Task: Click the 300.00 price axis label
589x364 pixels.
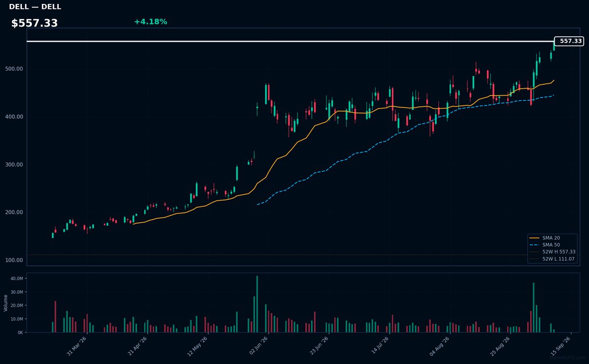Action: point(14,165)
